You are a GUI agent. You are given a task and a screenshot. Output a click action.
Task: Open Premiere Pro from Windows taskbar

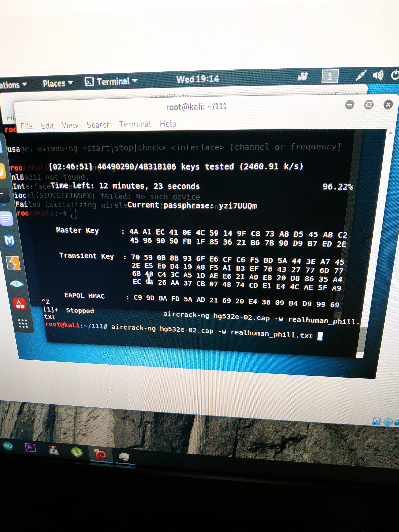coord(30,448)
